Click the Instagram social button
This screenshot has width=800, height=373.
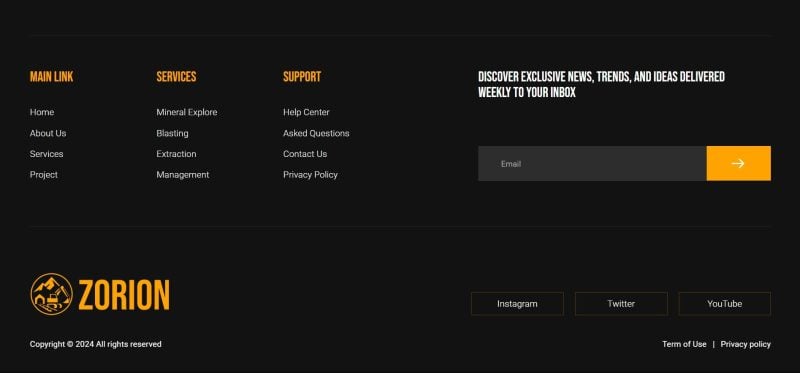coord(517,304)
